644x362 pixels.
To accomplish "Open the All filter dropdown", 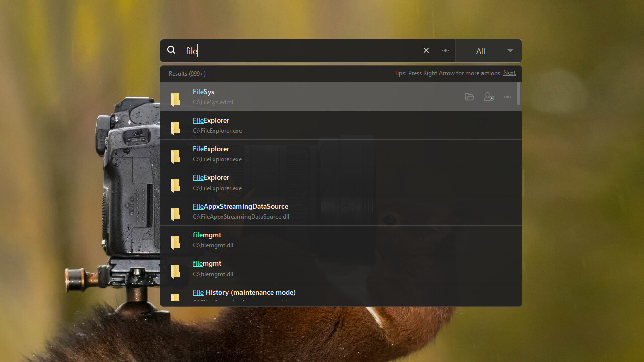I will click(x=480, y=51).
